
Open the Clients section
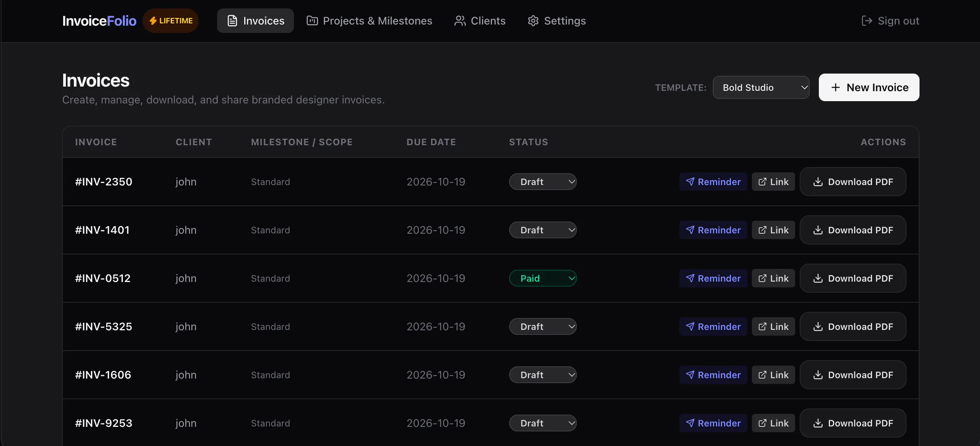480,21
